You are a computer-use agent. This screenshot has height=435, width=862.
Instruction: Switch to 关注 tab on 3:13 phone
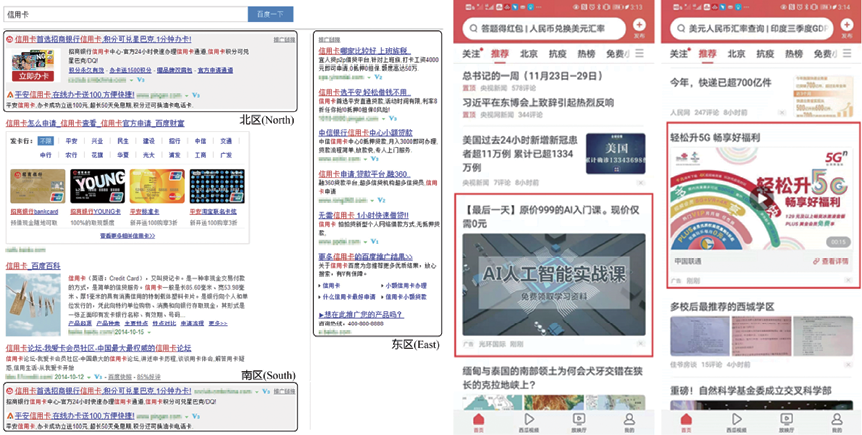click(x=471, y=54)
